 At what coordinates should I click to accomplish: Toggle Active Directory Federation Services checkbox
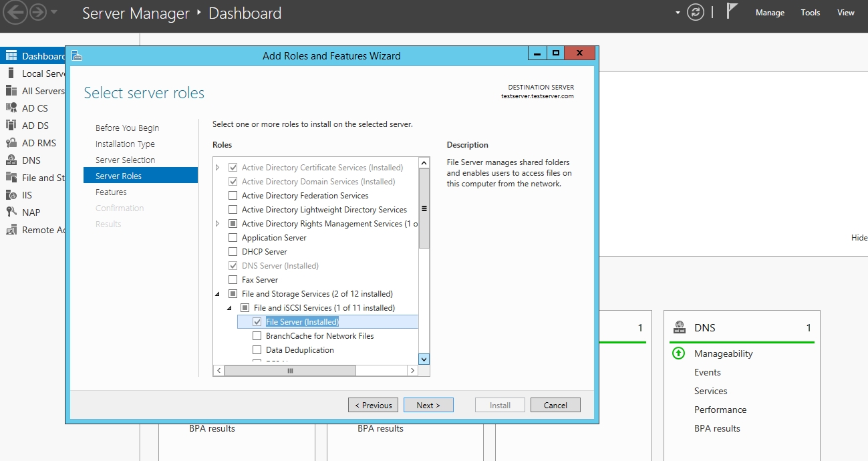coord(233,196)
